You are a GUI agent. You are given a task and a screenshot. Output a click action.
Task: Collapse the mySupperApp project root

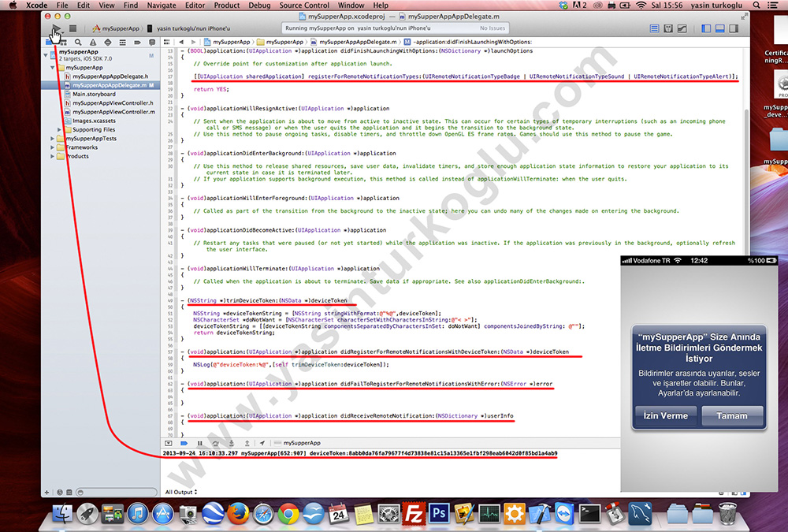pos(46,55)
